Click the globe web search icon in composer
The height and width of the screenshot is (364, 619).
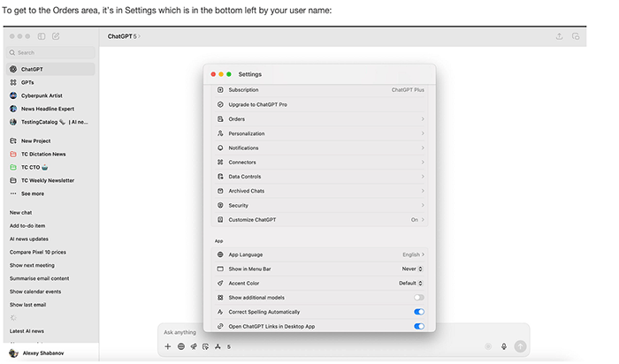[x=180, y=346]
